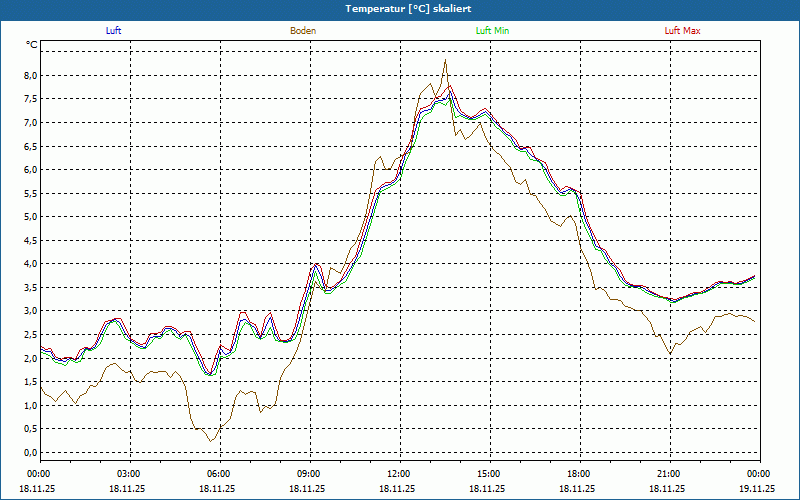Click the lowest dip of the Boden curve
800x500 pixels.
(210, 441)
